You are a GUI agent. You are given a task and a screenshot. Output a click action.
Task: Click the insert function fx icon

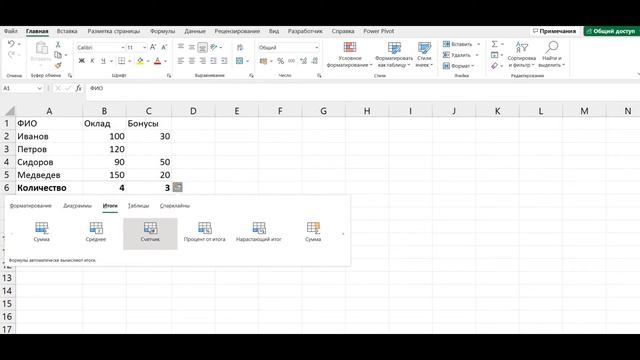point(78,88)
